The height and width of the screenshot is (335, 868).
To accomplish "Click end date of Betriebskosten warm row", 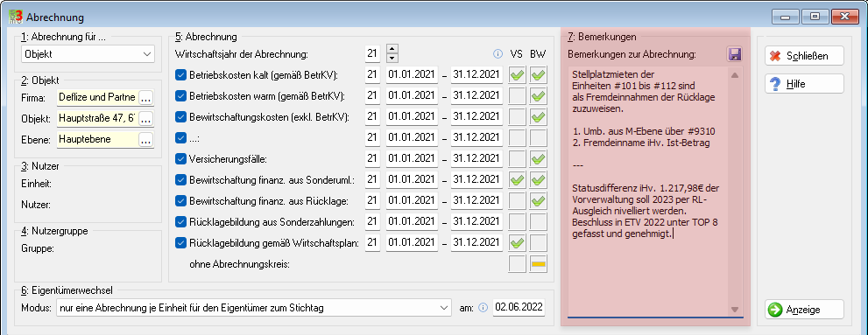I will tap(476, 95).
